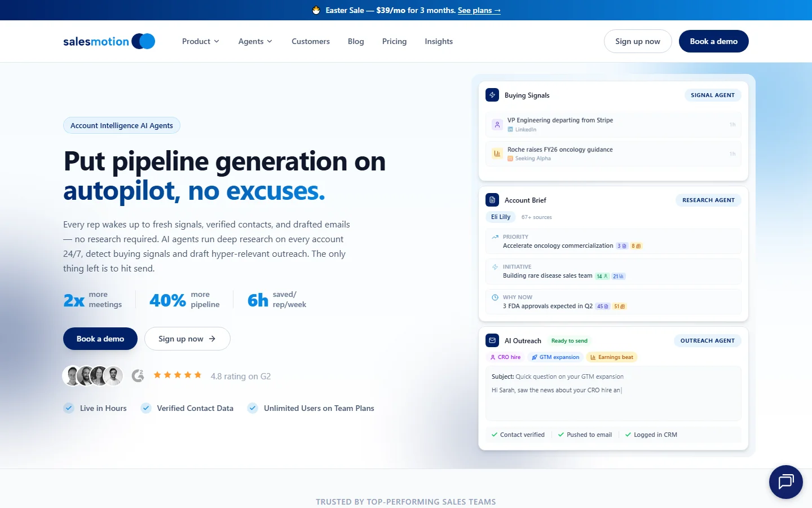Image resolution: width=812 pixels, height=508 pixels.
Task: Click the G2 logo near the rating
Action: point(138,375)
